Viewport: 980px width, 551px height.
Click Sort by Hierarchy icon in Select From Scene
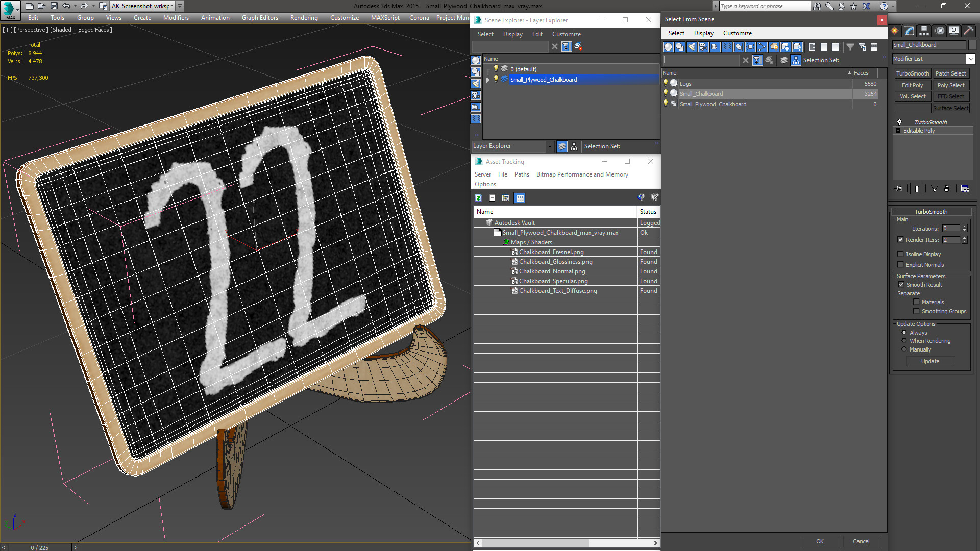(x=796, y=60)
